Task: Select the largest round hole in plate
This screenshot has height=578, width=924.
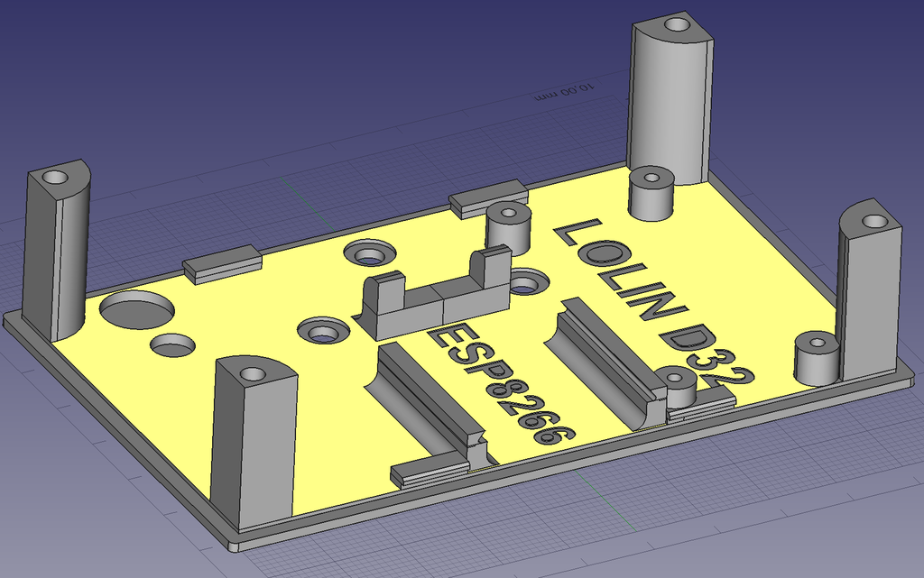Action: click(x=137, y=309)
